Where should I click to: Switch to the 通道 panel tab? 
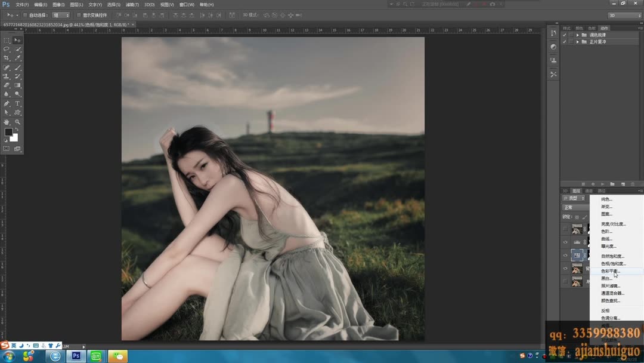[588, 190]
